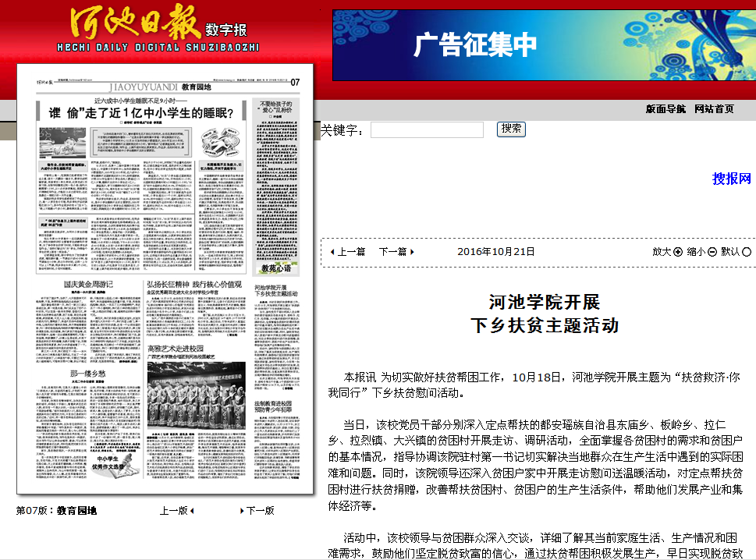Click the 默认 default-size icon

point(747,252)
